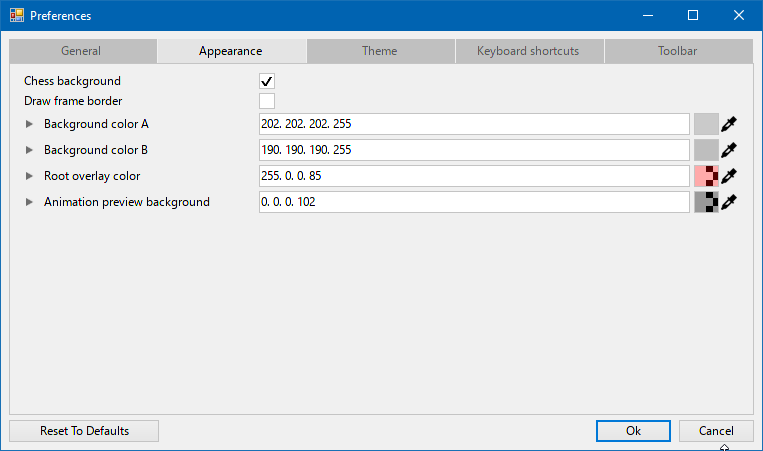The image size is (763, 451).
Task: Click the Background color A value field
Action: [x=473, y=124]
